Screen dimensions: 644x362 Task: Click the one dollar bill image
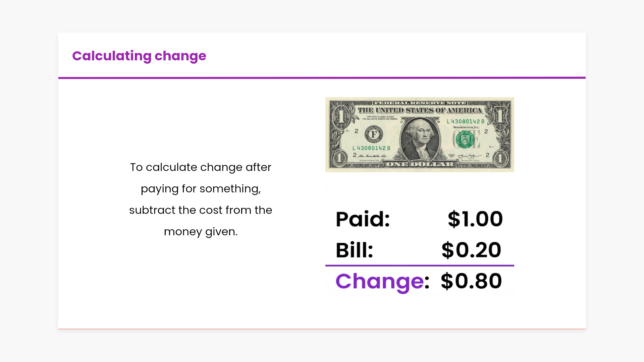[x=420, y=134]
